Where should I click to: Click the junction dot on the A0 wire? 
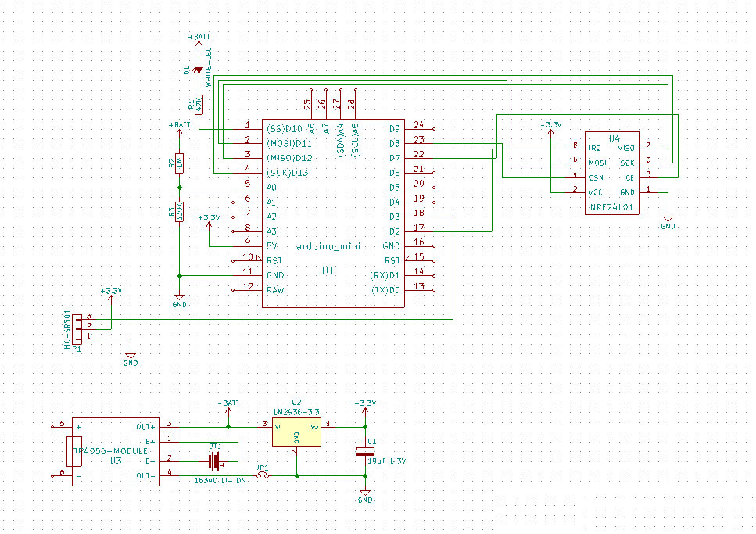tap(179, 188)
